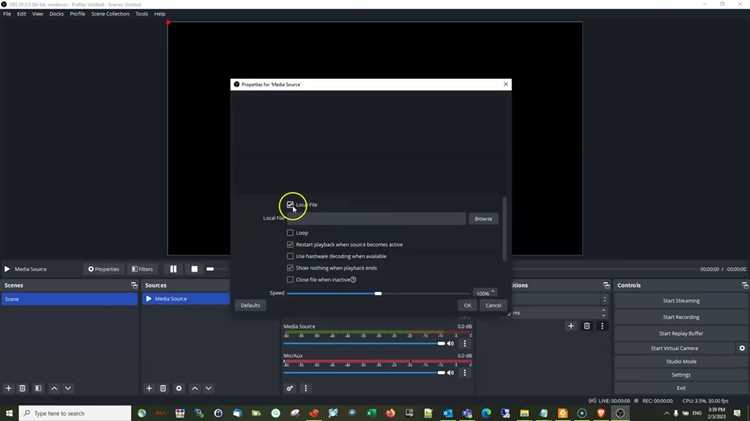Open the View menu
This screenshot has height=421, width=750.
pyautogui.click(x=38, y=14)
